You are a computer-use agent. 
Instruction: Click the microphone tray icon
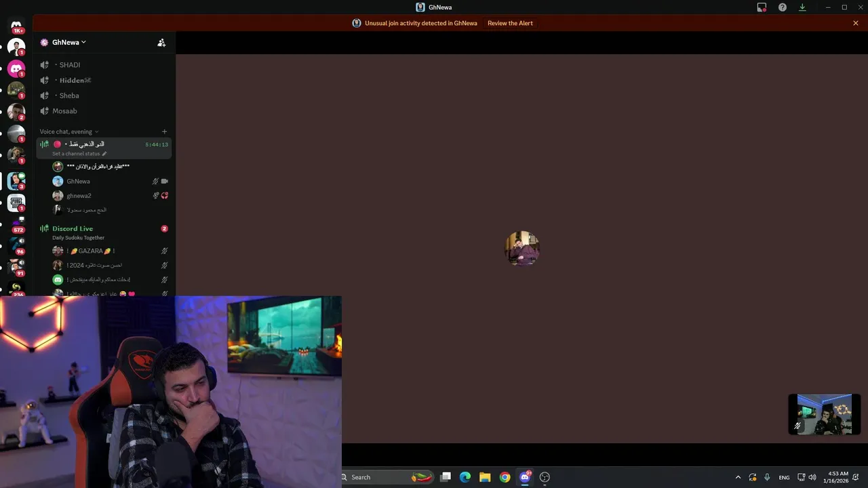pos(767,477)
